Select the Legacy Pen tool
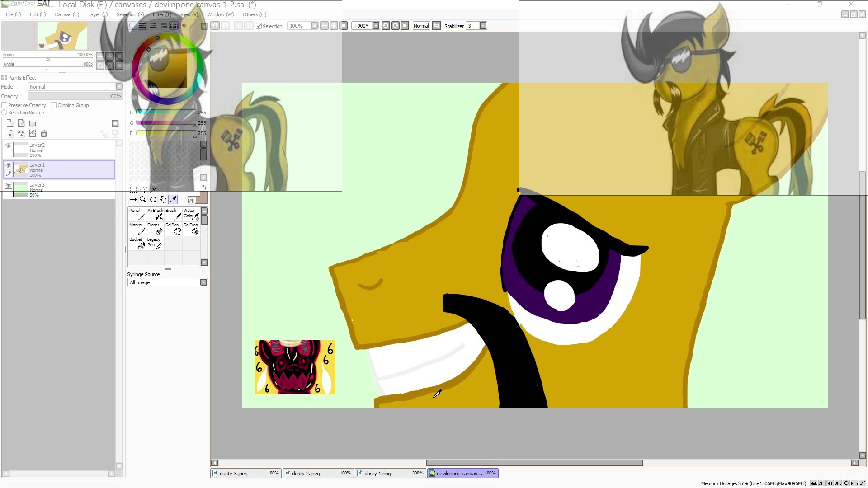The height and width of the screenshot is (488, 868). [155, 243]
